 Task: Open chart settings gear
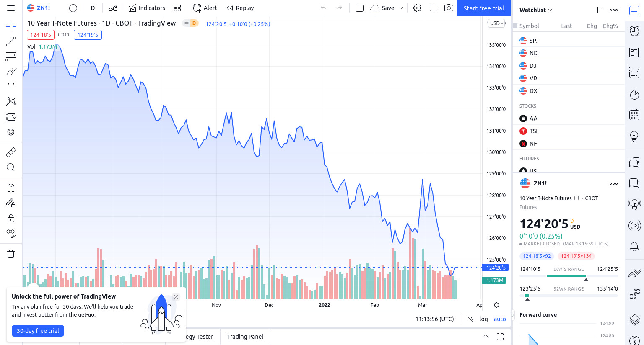tap(417, 8)
